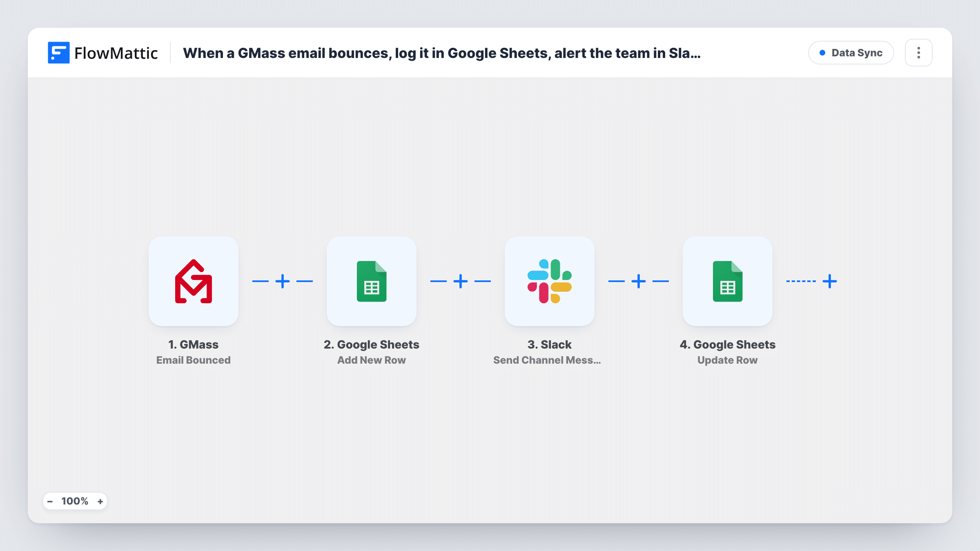The image size is (980, 551).
Task: Add a step between GMass and Google Sheets
Action: [x=283, y=281]
